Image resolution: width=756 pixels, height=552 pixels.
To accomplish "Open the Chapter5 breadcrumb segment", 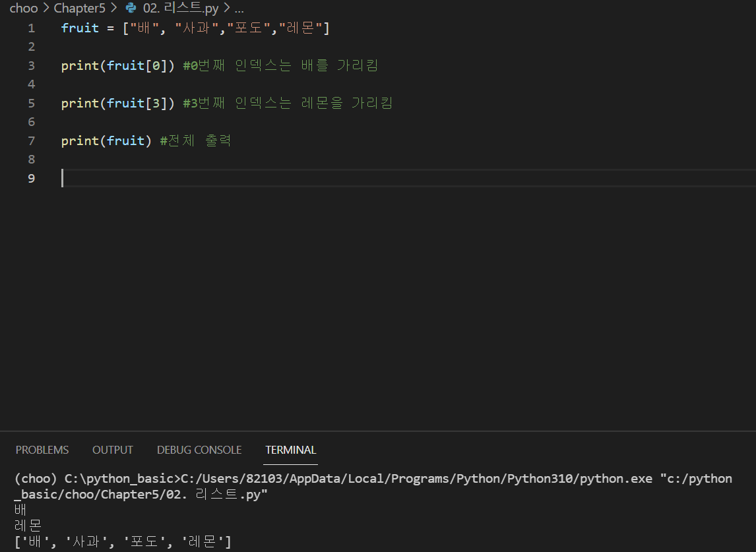I will coord(79,8).
